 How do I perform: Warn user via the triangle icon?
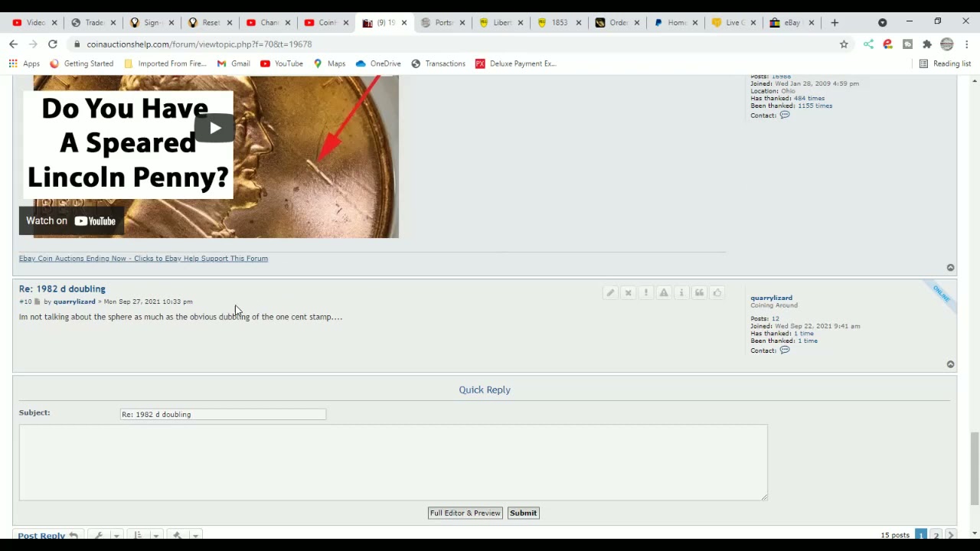click(x=664, y=292)
